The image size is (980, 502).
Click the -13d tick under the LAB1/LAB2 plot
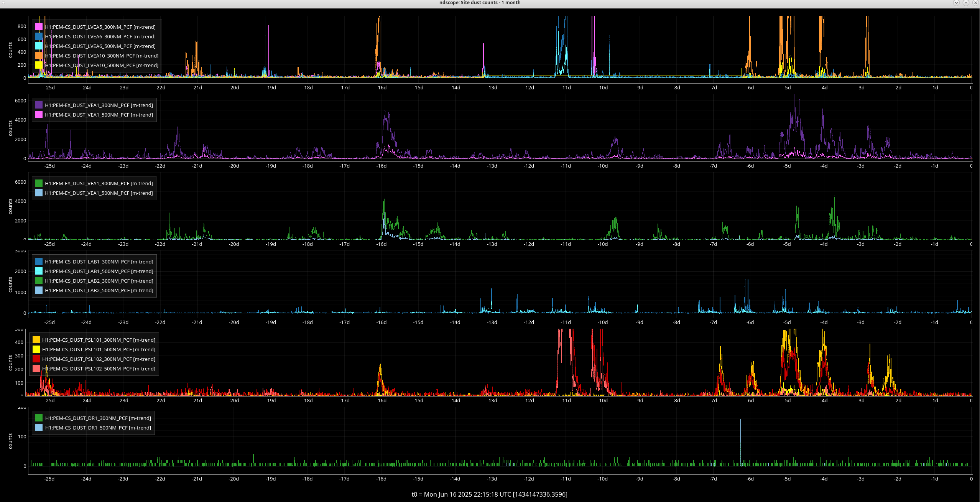tap(492, 323)
